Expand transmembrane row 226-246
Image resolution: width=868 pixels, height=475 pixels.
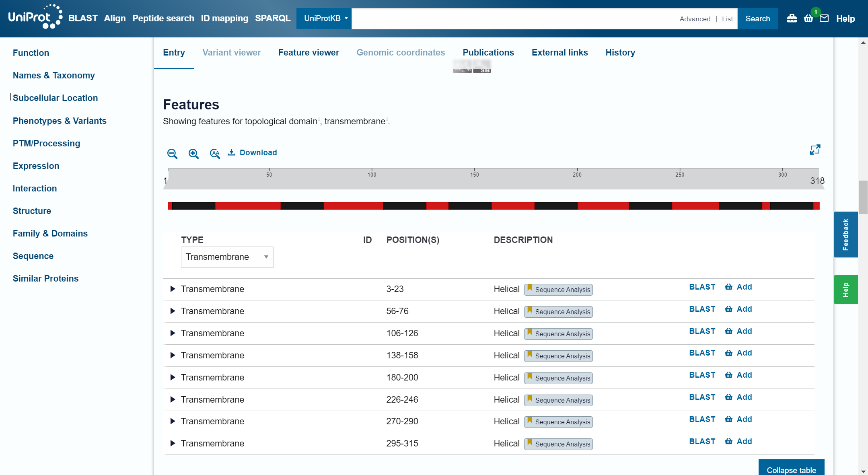tap(173, 399)
